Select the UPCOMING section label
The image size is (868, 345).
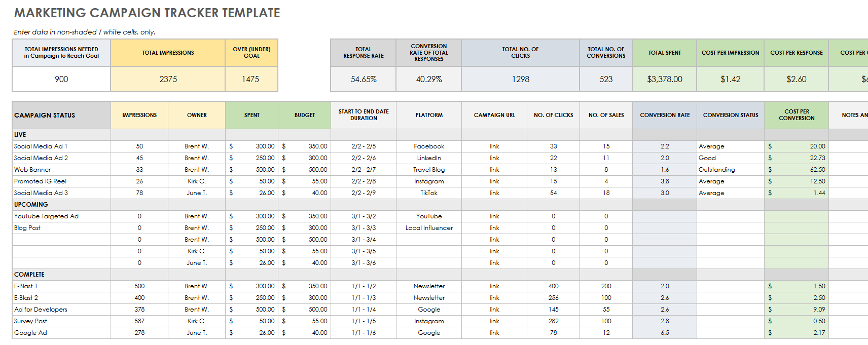coord(31,205)
